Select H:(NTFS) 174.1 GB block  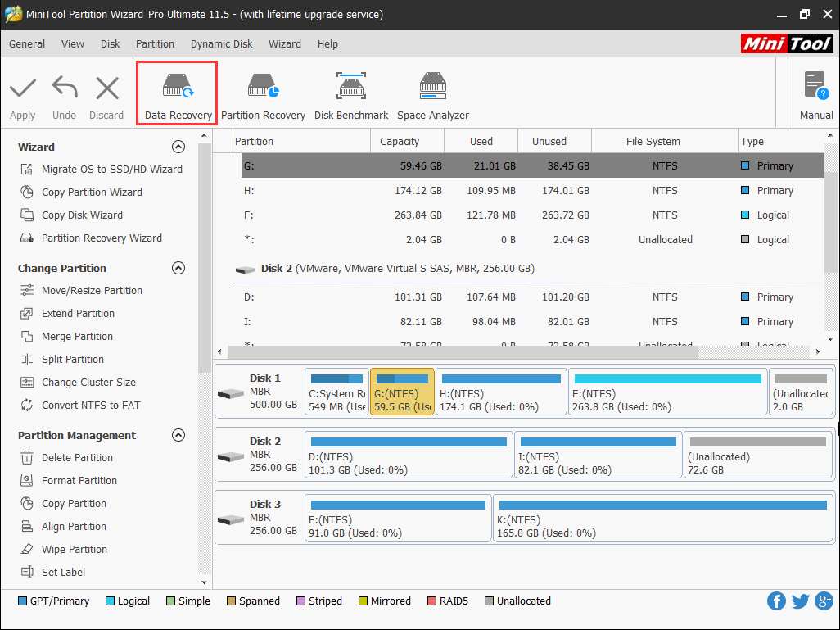501,392
